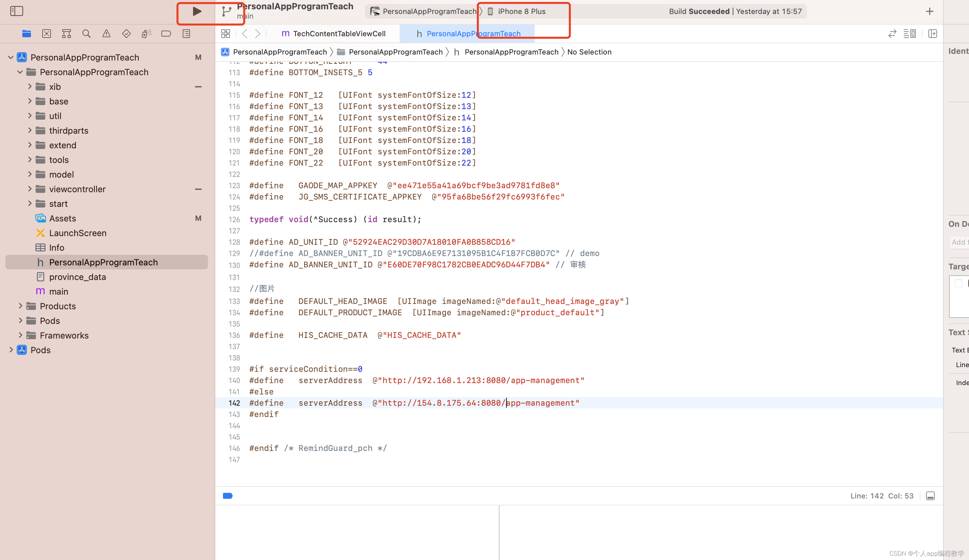This screenshot has width=969, height=560.
Task: Go back in editor history
Action: 245,34
